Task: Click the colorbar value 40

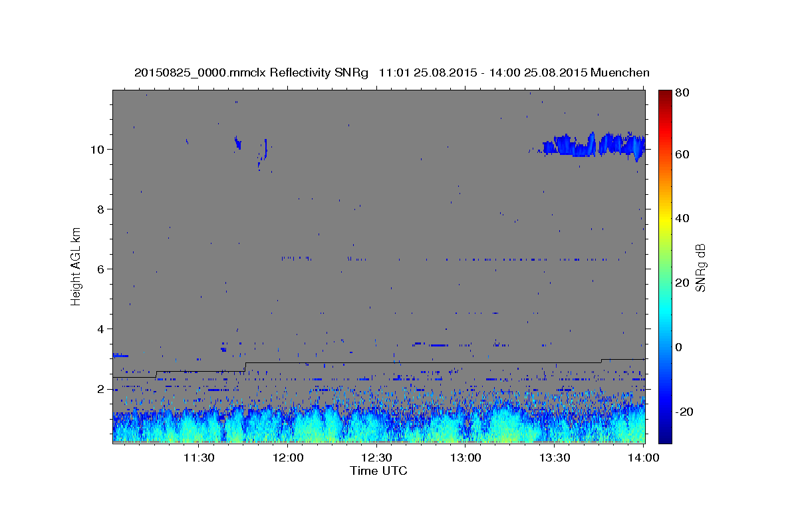Action: tap(682, 218)
